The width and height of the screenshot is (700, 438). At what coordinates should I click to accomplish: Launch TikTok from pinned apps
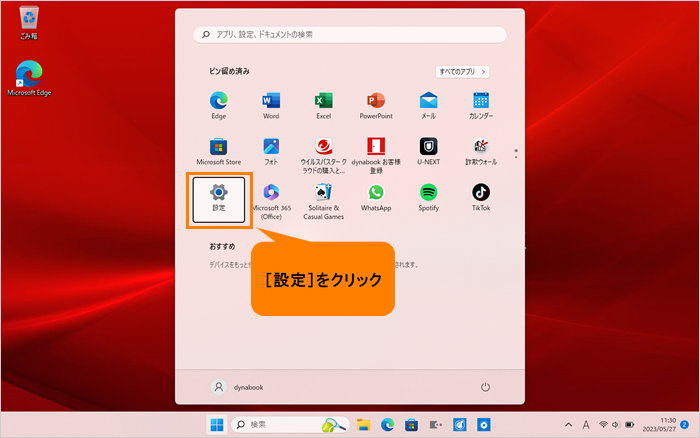pos(481,198)
